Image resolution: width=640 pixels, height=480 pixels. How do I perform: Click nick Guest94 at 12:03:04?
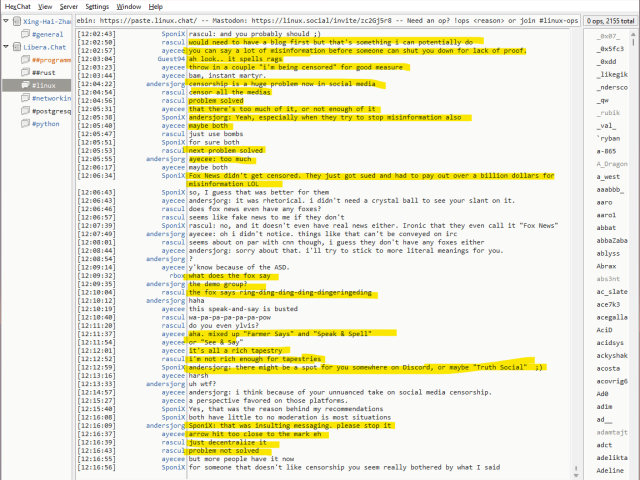(171, 59)
